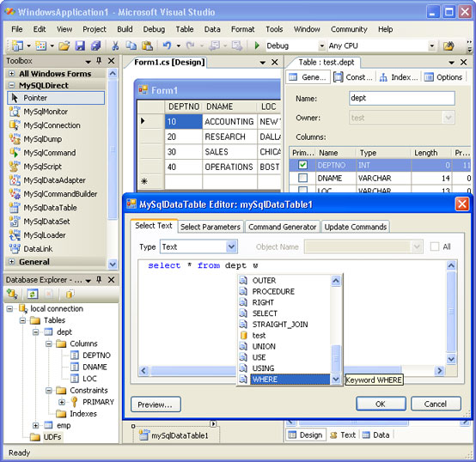Collapse the dept table tree node
476x462 pixels.
[x=35, y=332]
